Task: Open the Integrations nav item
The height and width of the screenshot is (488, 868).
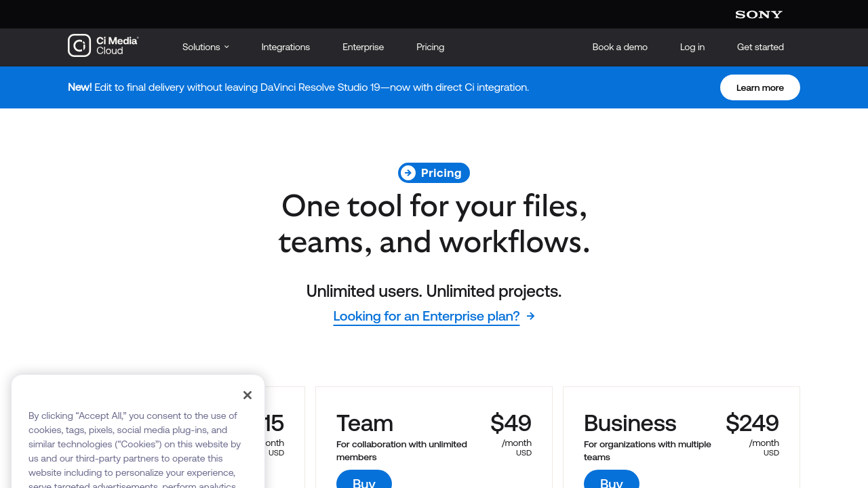Action: tap(285, 47)
